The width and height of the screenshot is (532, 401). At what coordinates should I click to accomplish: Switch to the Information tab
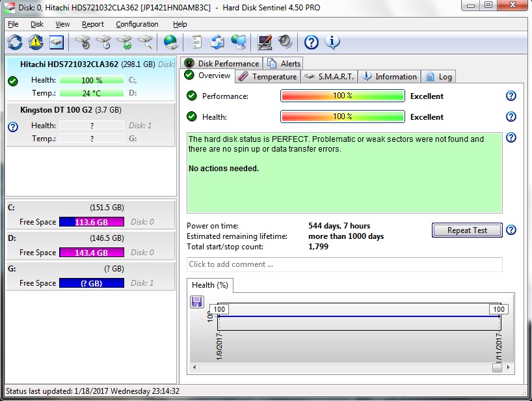pyautogui.click(x=389, y=77)
